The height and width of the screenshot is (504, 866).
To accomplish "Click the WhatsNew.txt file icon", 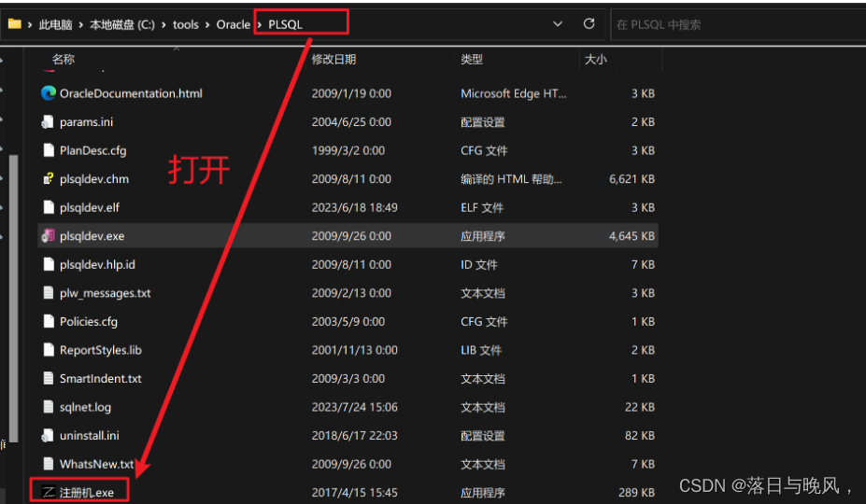I will [x=49, y=464].
